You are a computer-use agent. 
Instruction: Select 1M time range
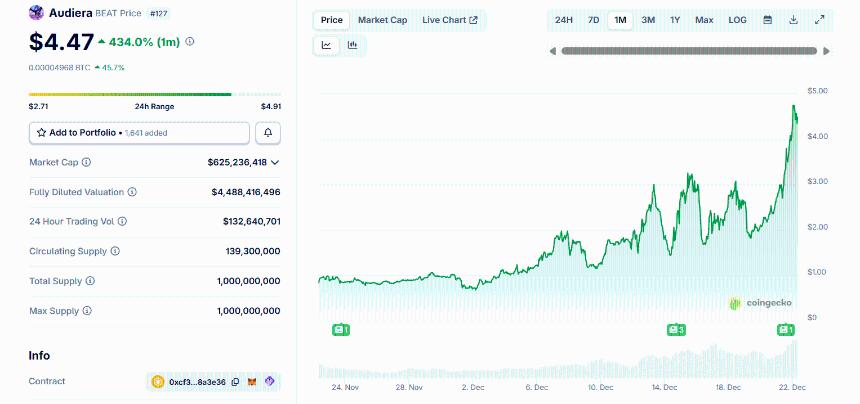coord(620,20)
